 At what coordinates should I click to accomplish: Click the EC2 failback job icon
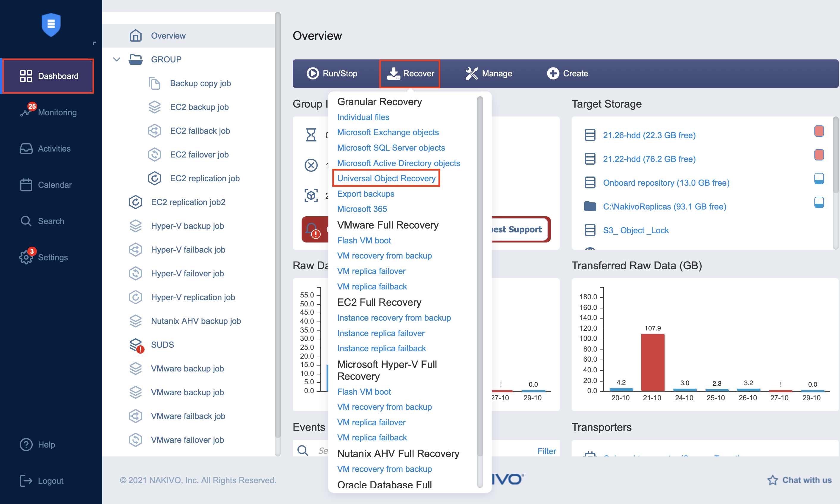155,131
